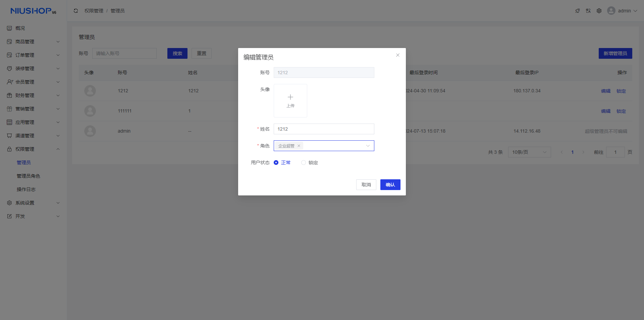The width and height of the screenshot is (644, 320).
Task: Click the rocket icon in top bar
Action: point(578,11)
